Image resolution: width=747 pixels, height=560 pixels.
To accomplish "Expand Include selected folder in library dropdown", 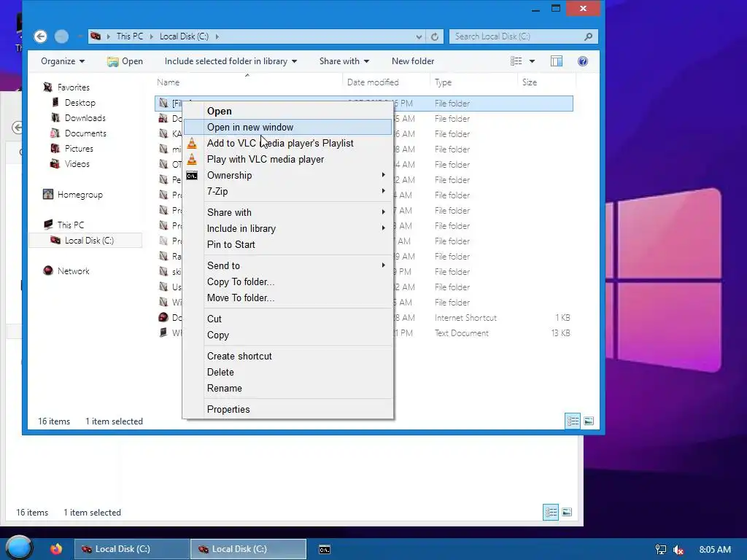I will pyautogui.click(x=231, y=61).
